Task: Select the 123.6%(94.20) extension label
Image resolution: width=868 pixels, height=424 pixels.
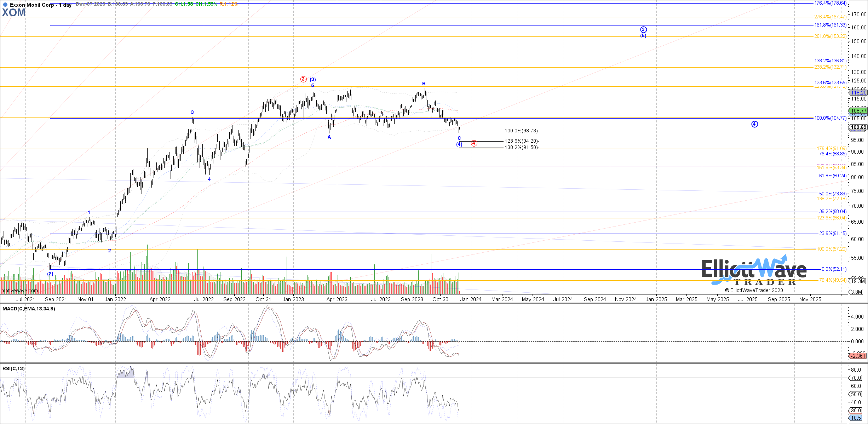Action: tap(521, 141)
